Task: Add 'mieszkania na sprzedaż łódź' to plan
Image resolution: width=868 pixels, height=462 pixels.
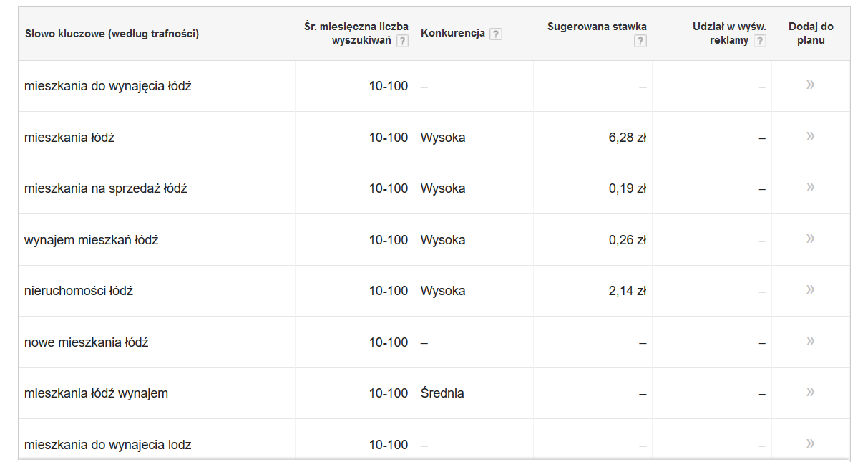Action: click(810, 188)
